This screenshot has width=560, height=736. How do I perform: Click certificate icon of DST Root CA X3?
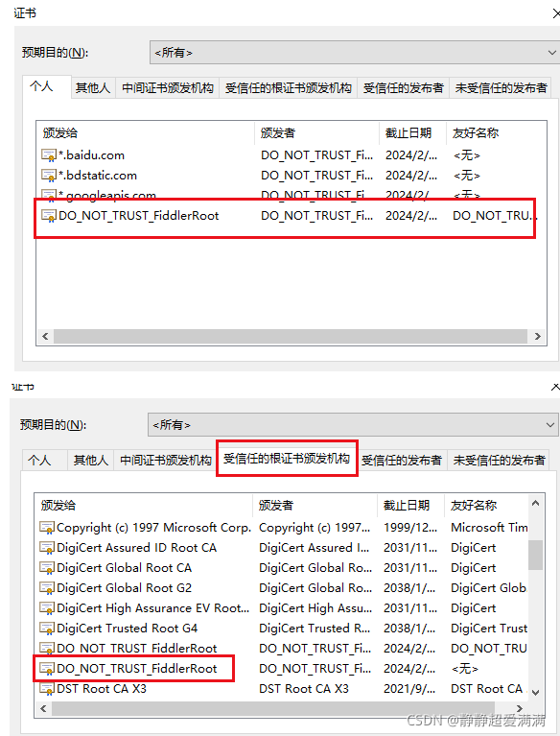47,689
